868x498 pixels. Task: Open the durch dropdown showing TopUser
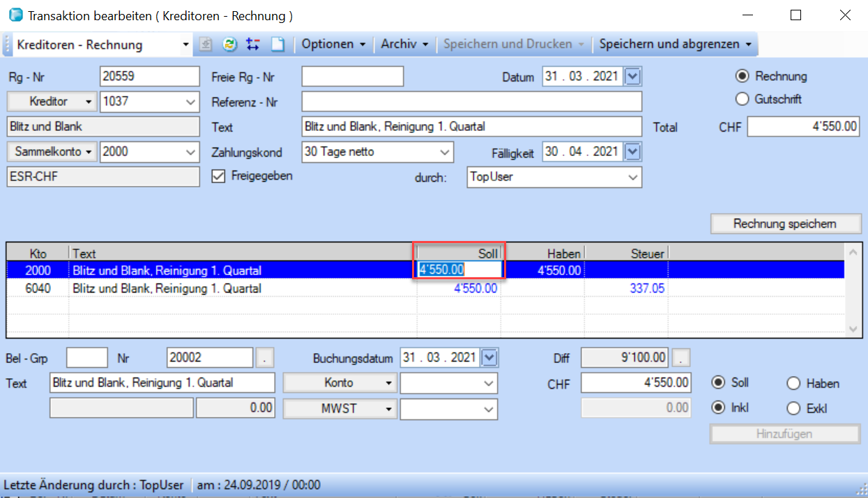click(x=632, y=177)
